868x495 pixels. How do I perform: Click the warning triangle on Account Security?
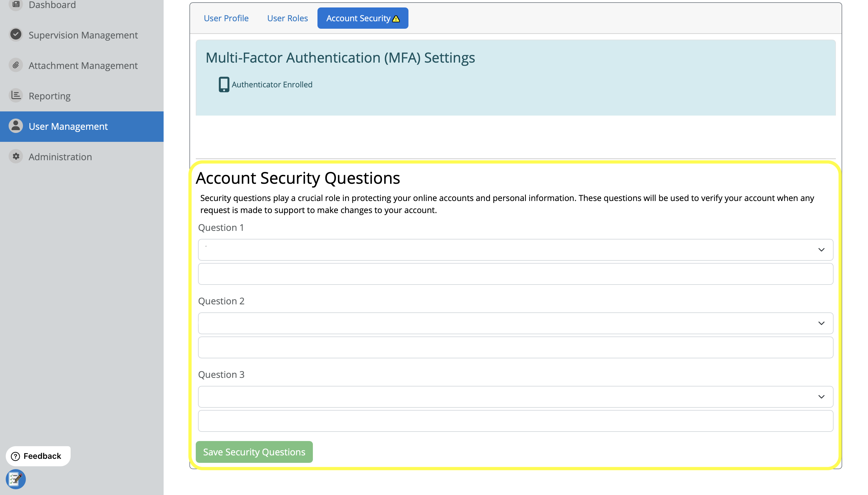[x=396, y=19]
